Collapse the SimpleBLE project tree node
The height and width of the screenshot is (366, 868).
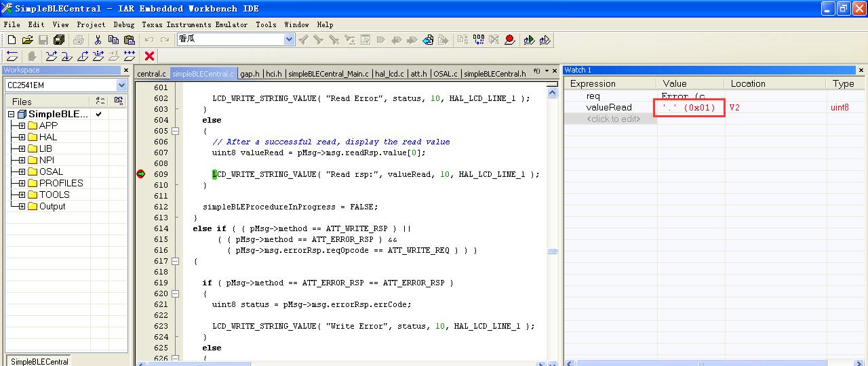pos(11,115)
